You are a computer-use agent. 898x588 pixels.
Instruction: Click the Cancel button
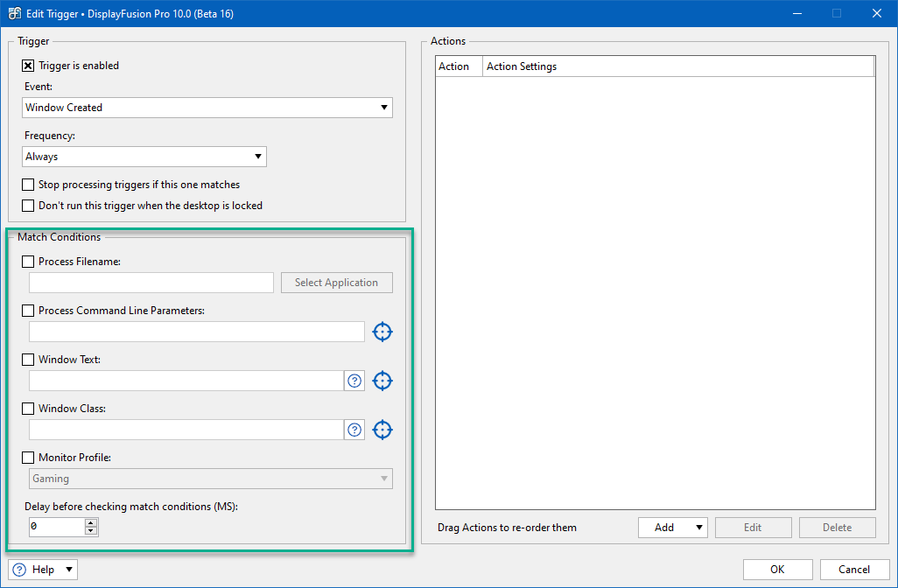(854, 569)
